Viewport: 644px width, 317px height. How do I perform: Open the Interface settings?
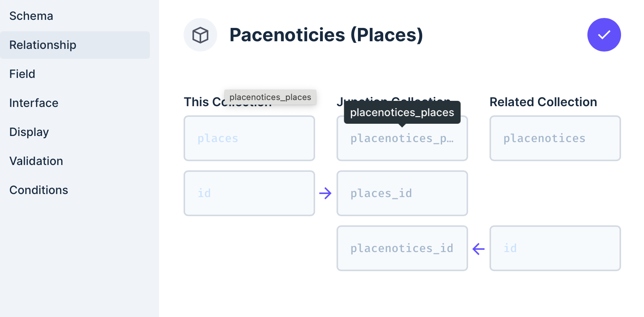click(x=34, y=103)
